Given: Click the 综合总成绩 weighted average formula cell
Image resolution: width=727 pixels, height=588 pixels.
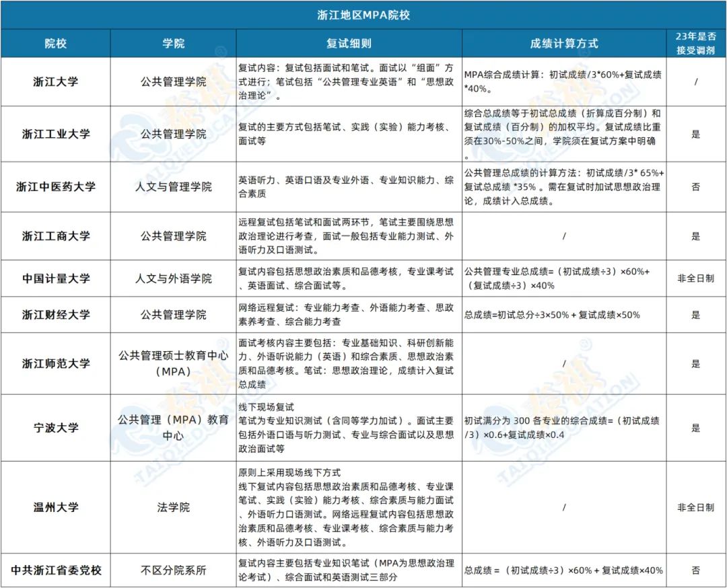Looking at the screenshot, I should [563, 135].
